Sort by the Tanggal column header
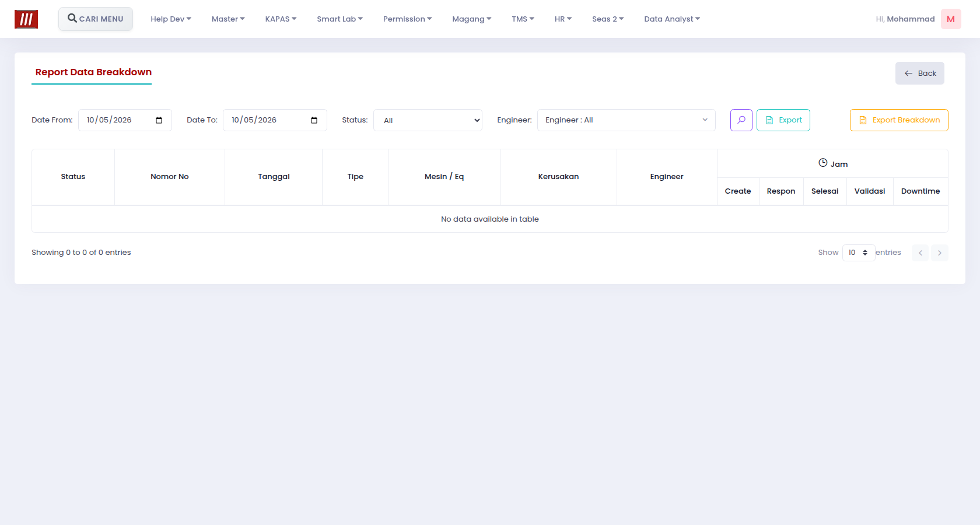 pyautogui.click(x=274, y=177)
